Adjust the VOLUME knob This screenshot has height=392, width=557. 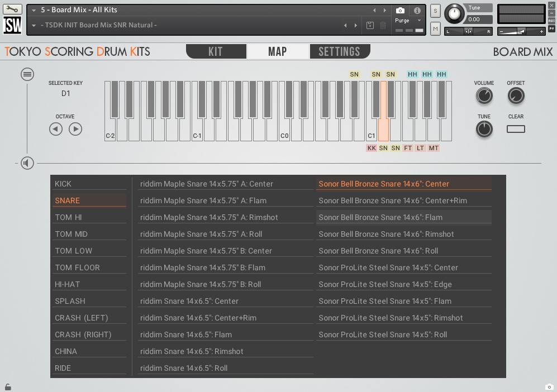[484, 96]
